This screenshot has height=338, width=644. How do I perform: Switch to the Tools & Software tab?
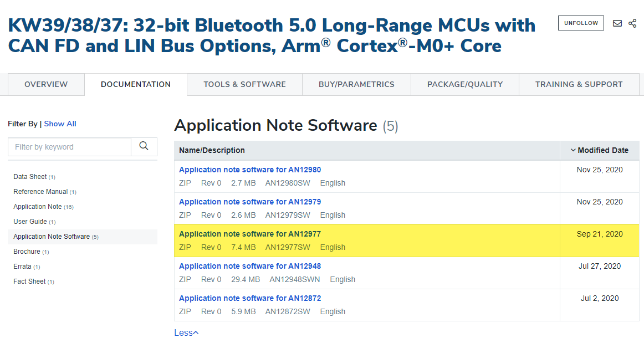(244, 84)
